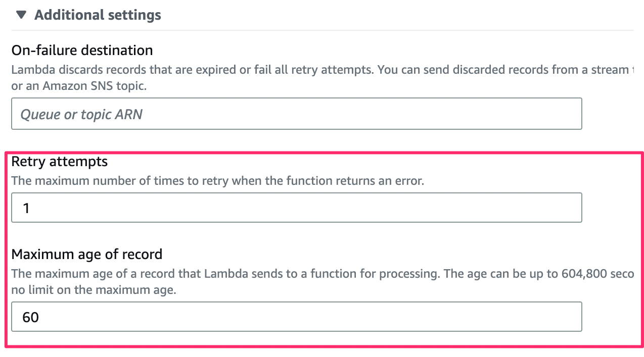The width and height of the screenshot is (644, 357).
Task: Click the Maximum age of record label
Action: click(86, 254)
